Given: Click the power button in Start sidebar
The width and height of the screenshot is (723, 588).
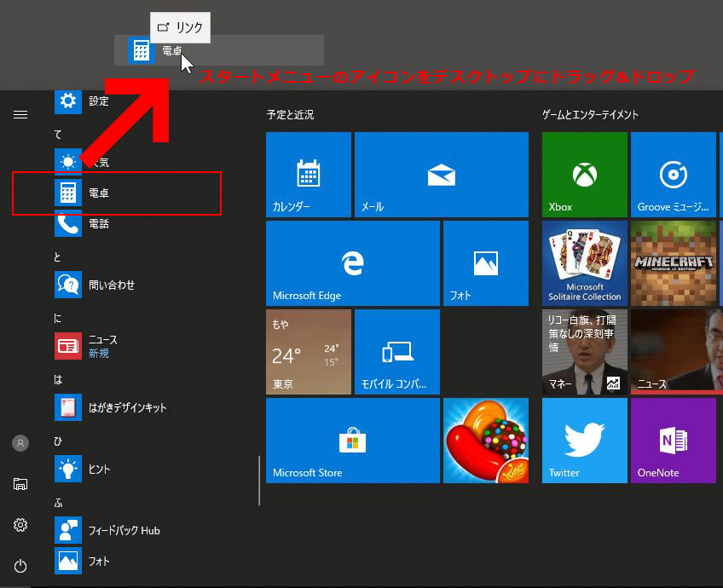Looking at the screenshot, I should [20, 566].
